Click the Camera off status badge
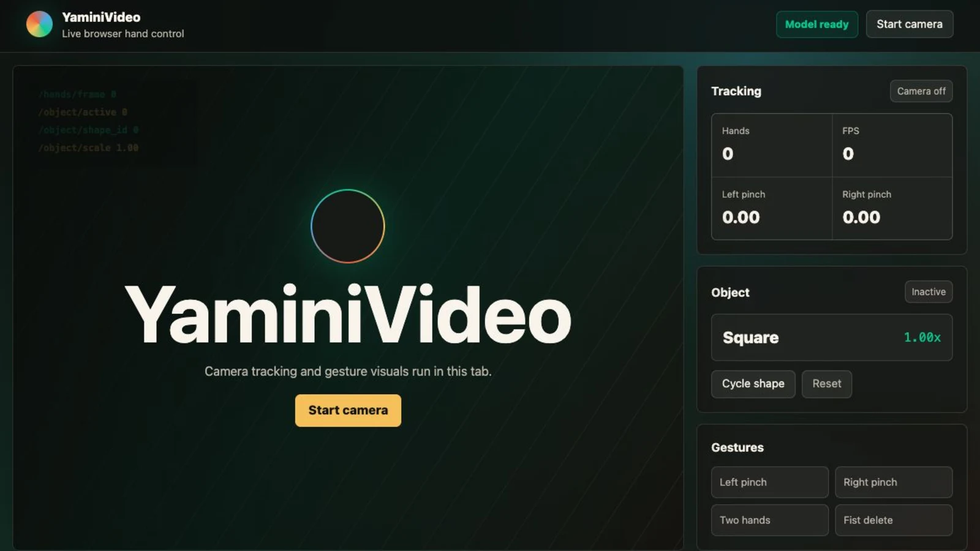 (x=921, y=91)
